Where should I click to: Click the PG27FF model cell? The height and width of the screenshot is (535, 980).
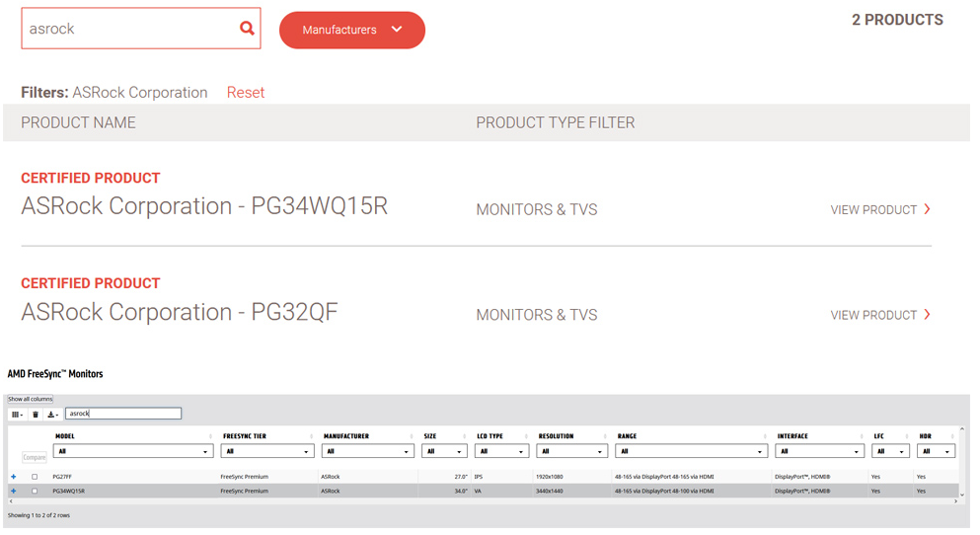(x=62, y=476)
